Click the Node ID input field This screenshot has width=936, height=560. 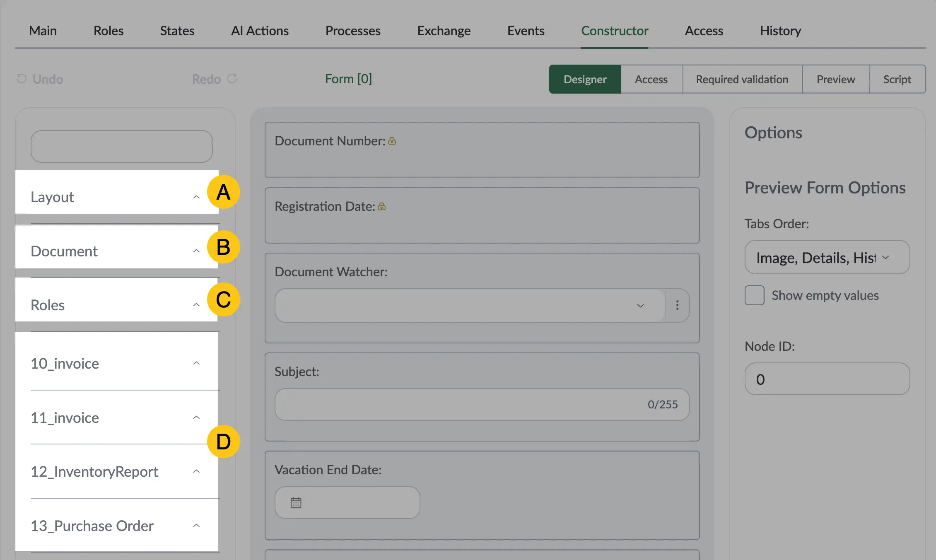click(x=827, y=379)
